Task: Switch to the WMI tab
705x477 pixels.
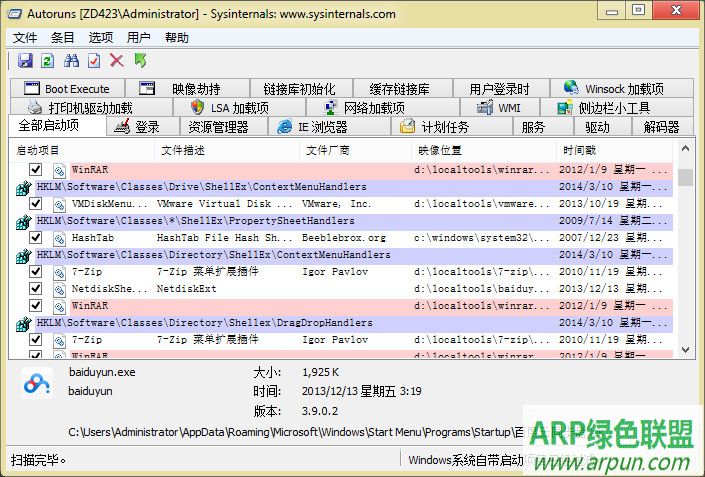Action: [x=500, y=107]
